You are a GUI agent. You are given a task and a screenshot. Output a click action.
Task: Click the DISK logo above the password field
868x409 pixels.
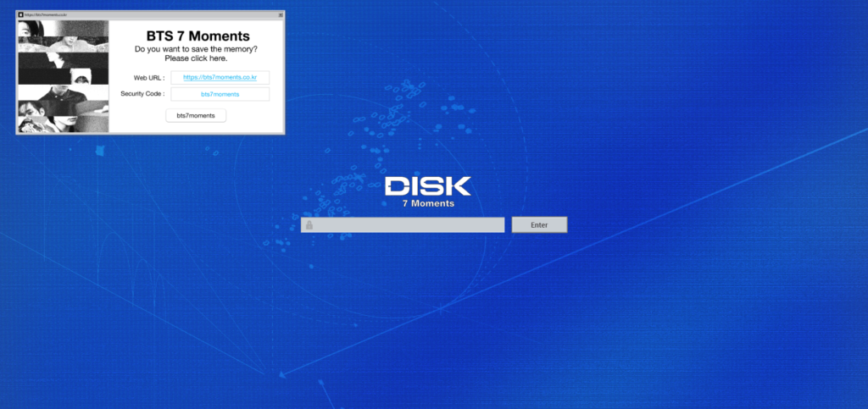[428, 186]
